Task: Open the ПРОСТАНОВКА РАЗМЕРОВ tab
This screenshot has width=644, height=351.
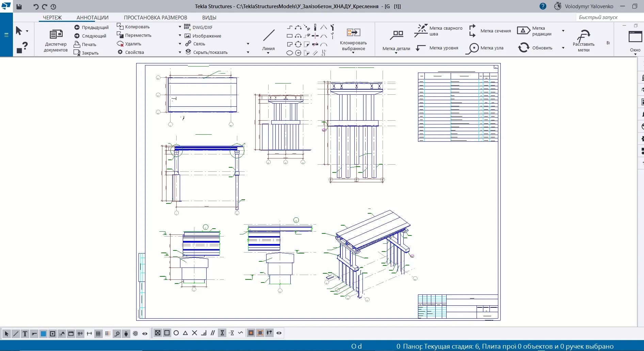Action: (x=155, y=17)
